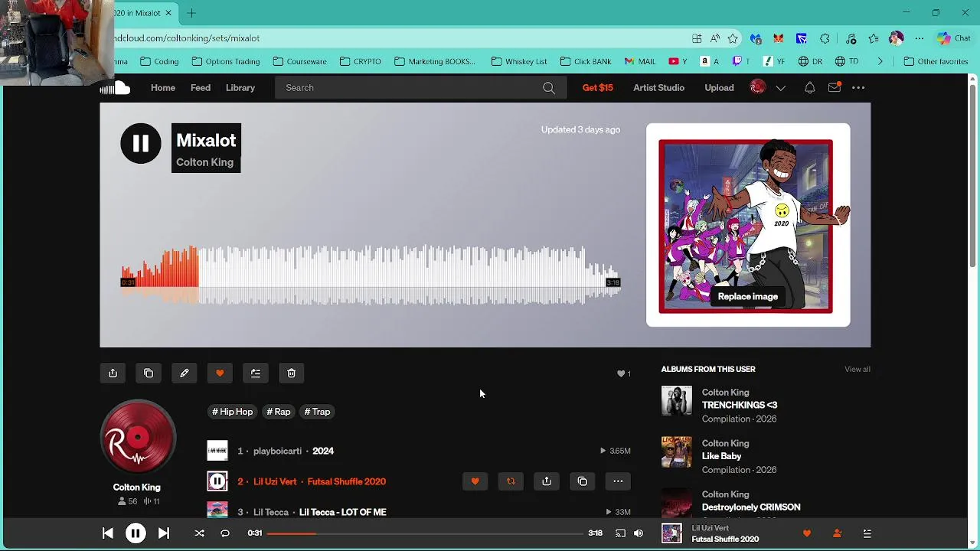Screen dimensions: 980x551
Task: Open a new browser tab
Action: (x=191, y=13)
